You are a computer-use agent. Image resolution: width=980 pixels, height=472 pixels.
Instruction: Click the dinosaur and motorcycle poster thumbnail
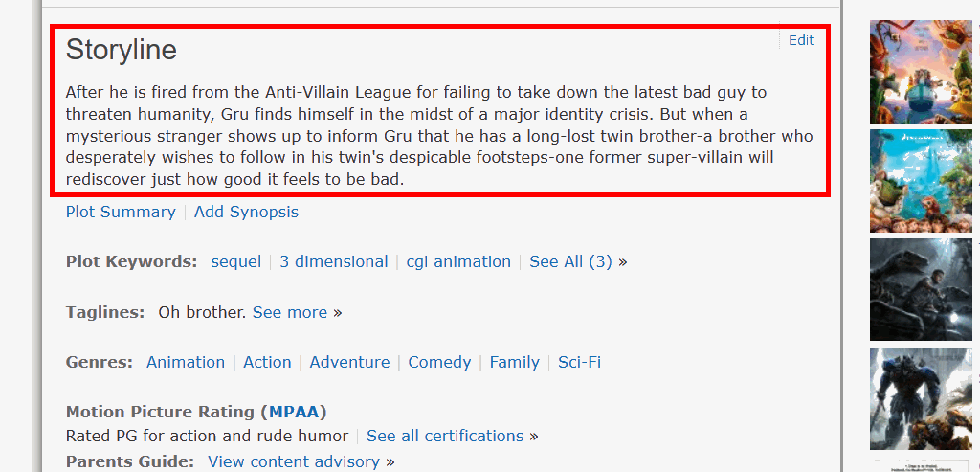[x=919, y=289]
